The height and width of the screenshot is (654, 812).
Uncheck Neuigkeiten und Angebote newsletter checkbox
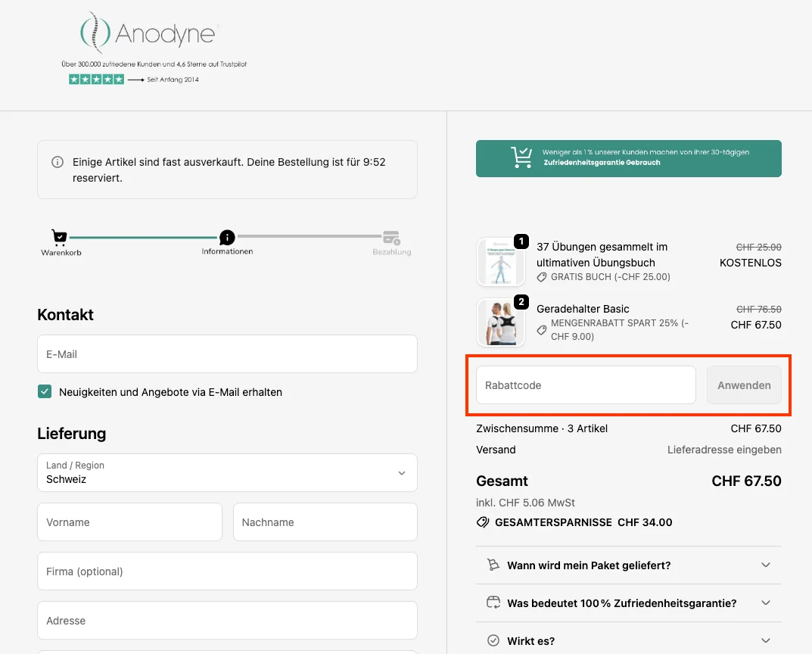[x=45, y=392]
